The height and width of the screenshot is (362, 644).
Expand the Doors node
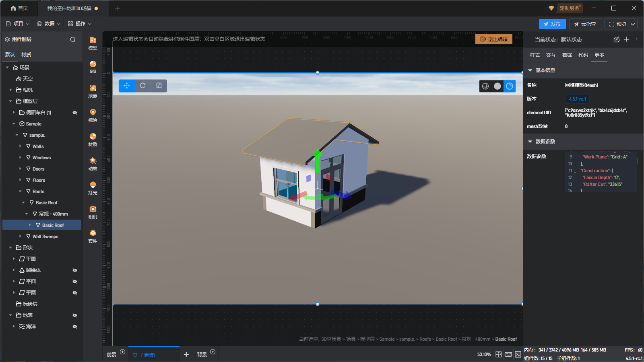coord(20,169)
